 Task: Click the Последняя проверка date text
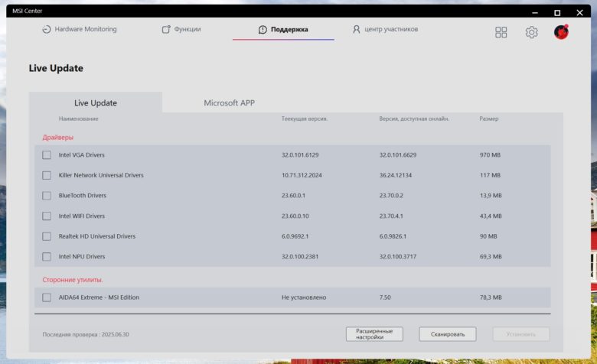(86, 334)
